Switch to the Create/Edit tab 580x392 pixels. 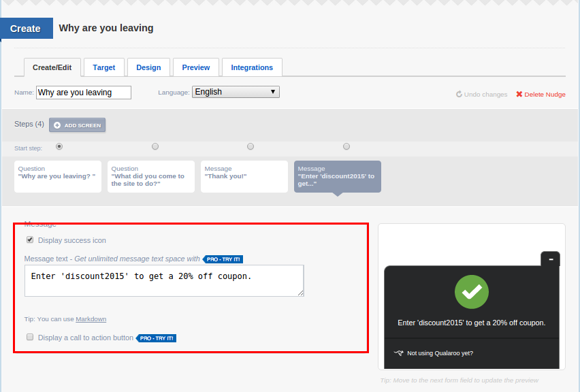52,67
